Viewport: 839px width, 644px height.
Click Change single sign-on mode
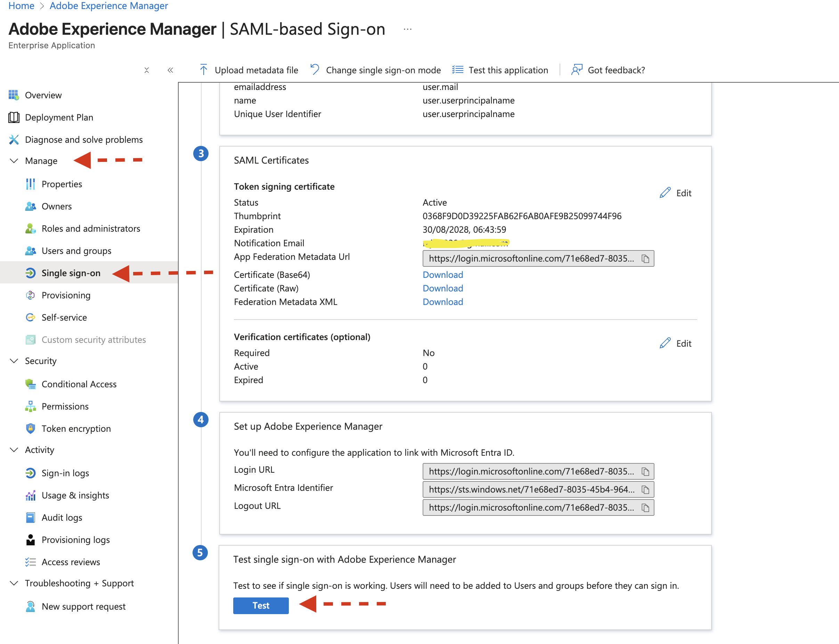[x=375, y=70]
